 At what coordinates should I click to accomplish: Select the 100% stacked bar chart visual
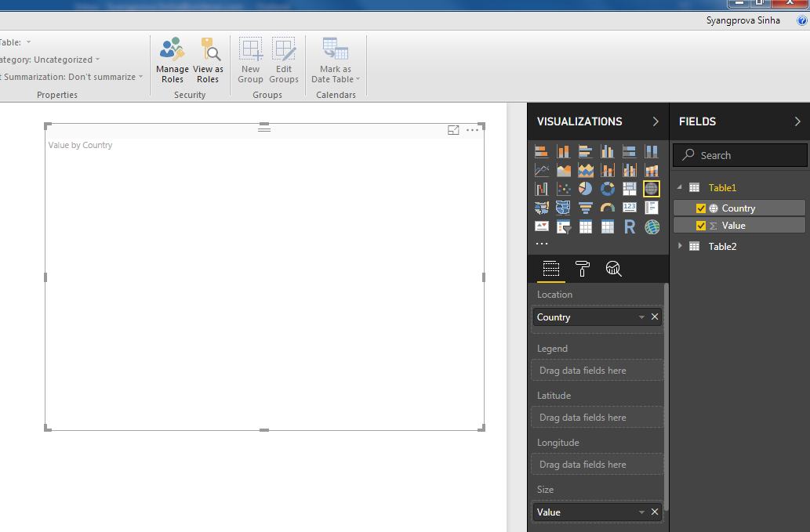click(x=629, y=151)
